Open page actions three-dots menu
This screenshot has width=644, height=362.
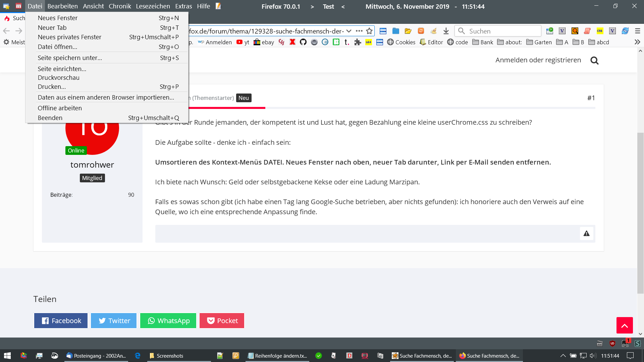click(x=359, y=31)
